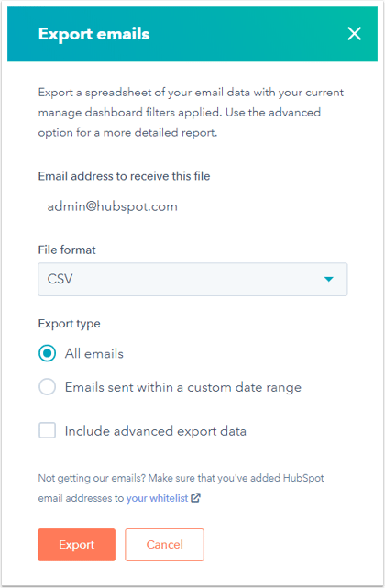
Task: Click the File format dropdown caret arrow
Action: click(x=329, y=279)
